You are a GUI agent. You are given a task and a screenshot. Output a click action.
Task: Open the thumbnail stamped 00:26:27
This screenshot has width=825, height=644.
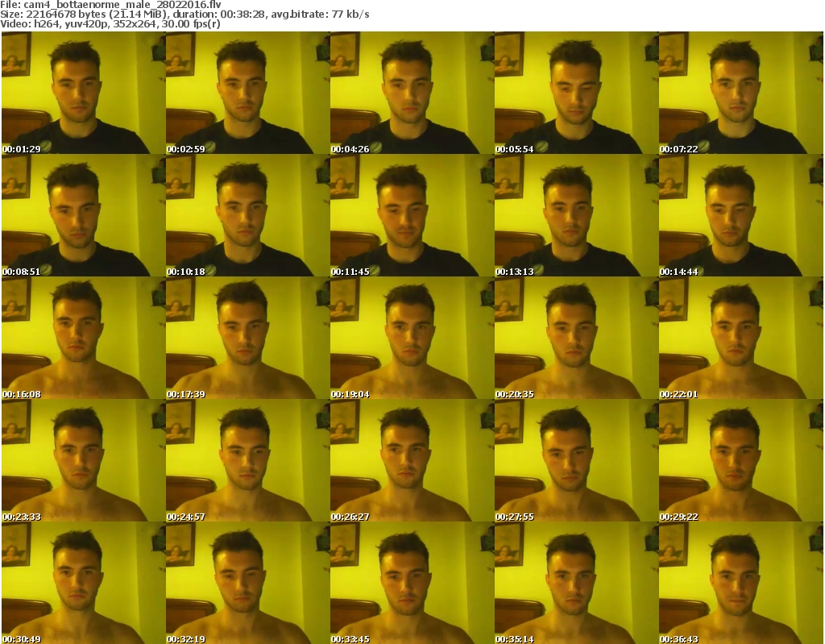click(412, 461)
